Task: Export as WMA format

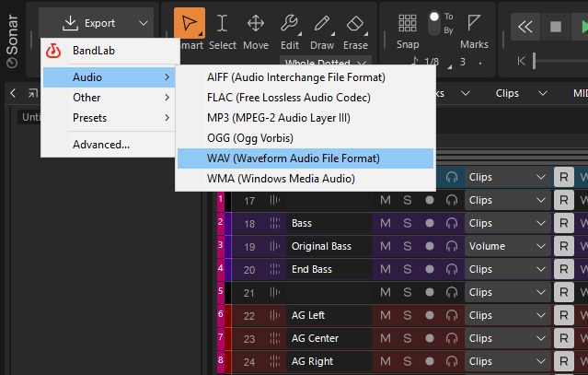Action: point(306,179)
